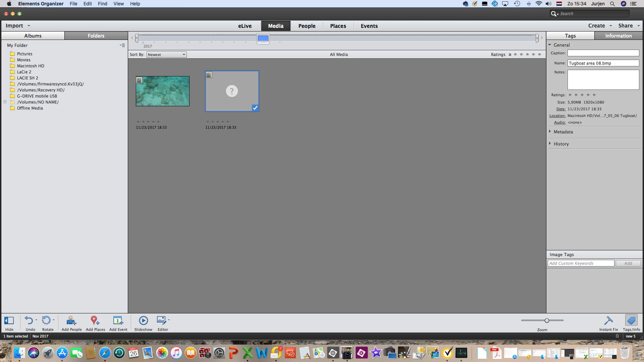
Task: Open the photo Editor
Action: (162, 321)
